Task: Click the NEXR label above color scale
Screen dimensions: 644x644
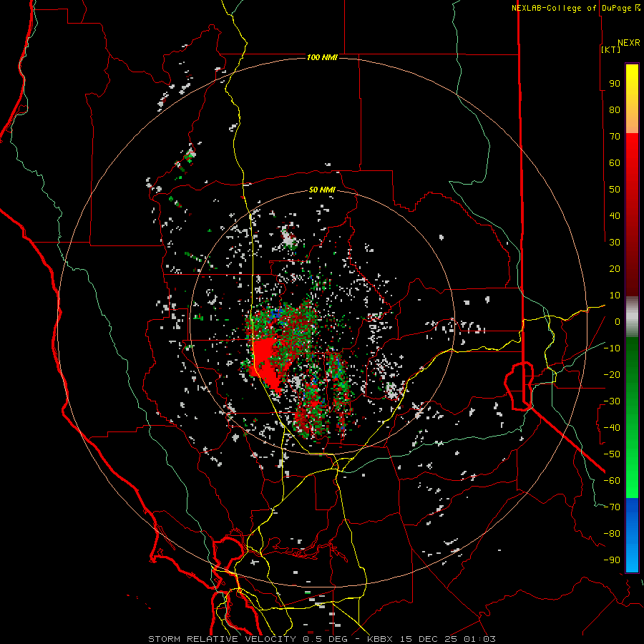Action: [629, 43]
